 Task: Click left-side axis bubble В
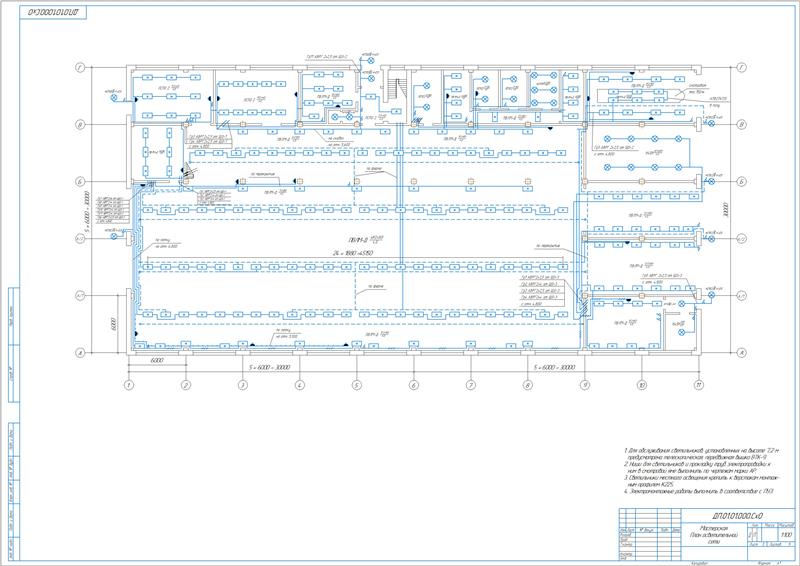80,125
